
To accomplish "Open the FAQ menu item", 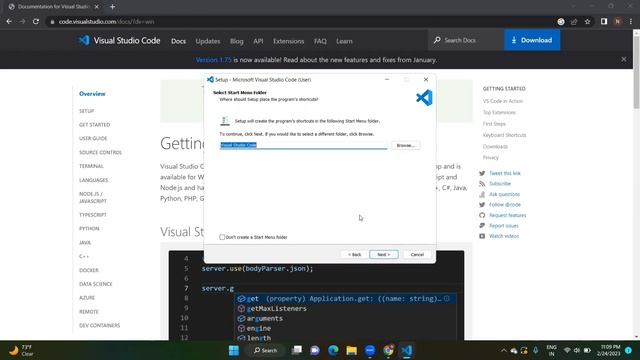I will pos(320,41).
